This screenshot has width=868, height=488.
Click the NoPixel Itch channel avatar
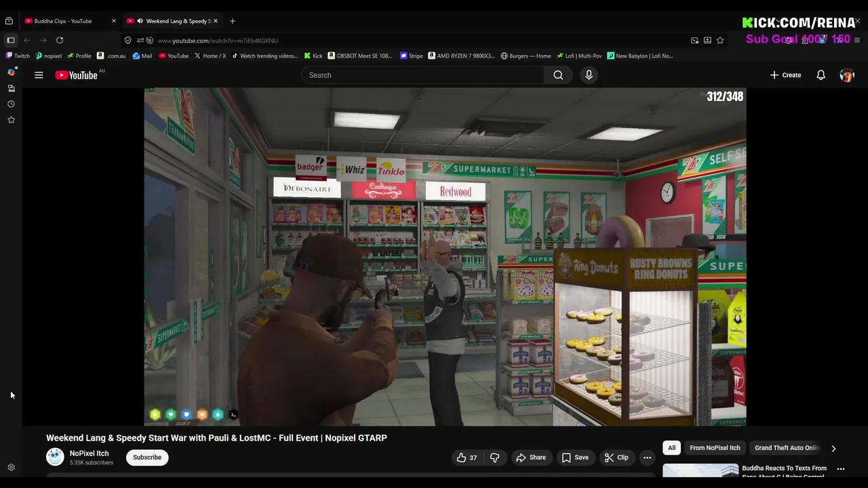pyautogui.click(x=55, y=457)
